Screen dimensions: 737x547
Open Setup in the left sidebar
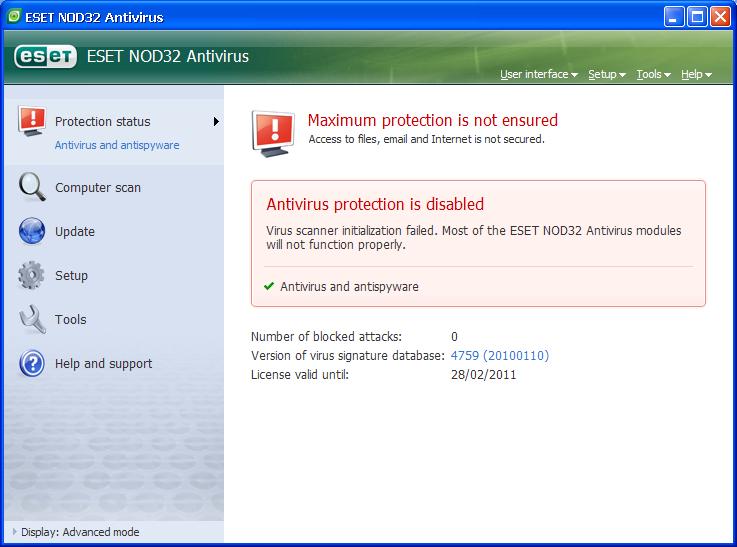pyautogui.click(x=71, y=275)
